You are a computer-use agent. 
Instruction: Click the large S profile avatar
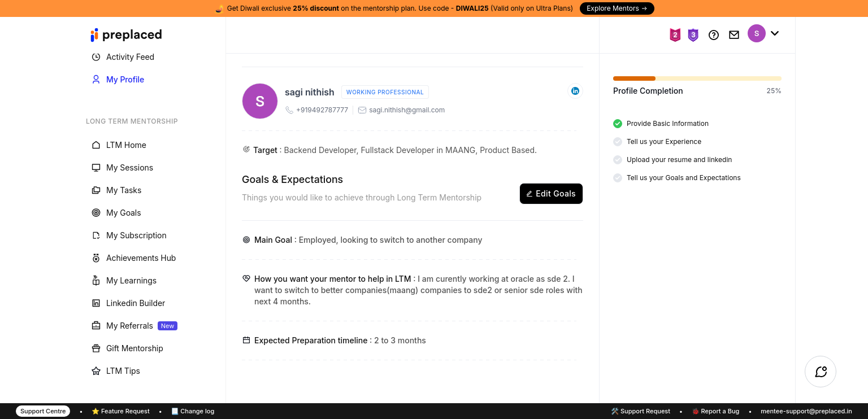click(260, 101)
